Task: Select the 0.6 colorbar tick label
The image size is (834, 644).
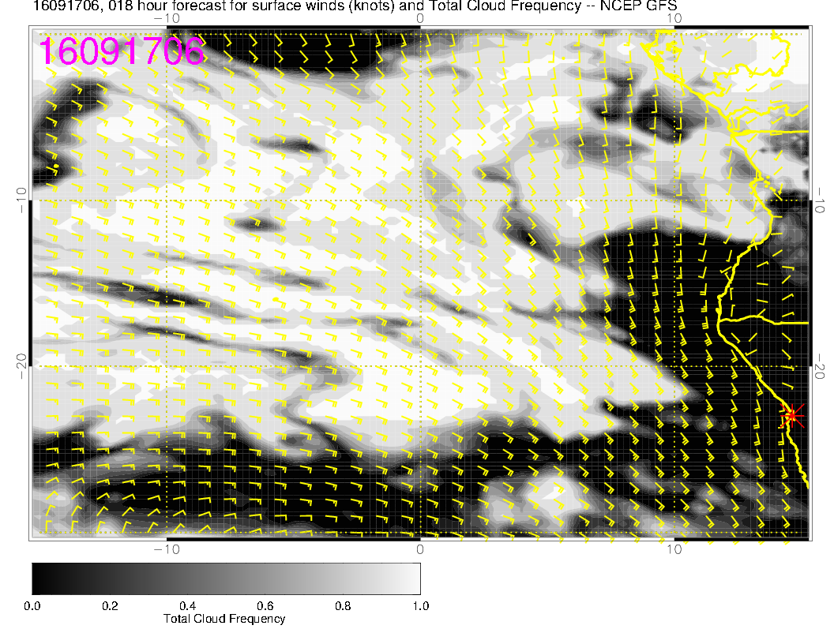Action: click(265, 606)
